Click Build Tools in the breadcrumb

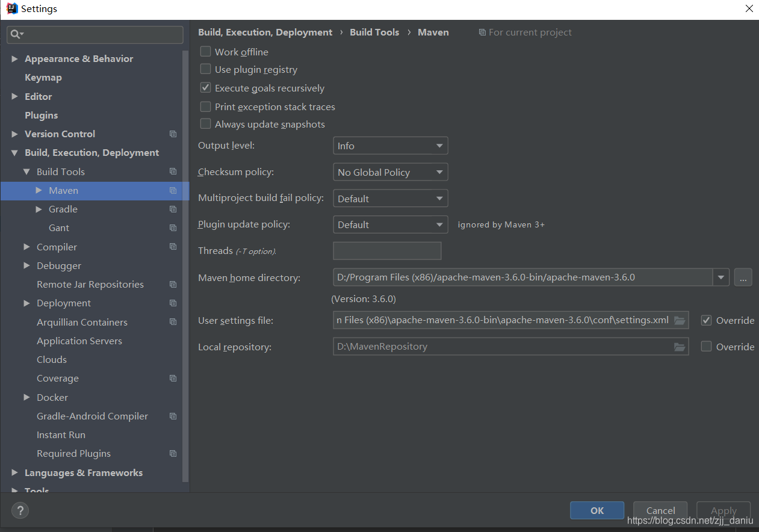coord(374,32)
